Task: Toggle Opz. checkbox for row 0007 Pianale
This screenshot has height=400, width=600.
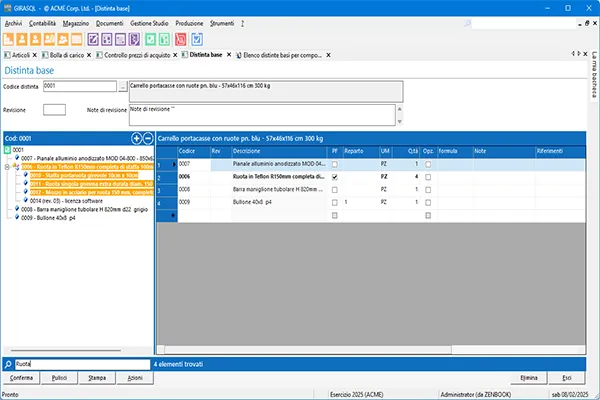Action: [428, 164]
